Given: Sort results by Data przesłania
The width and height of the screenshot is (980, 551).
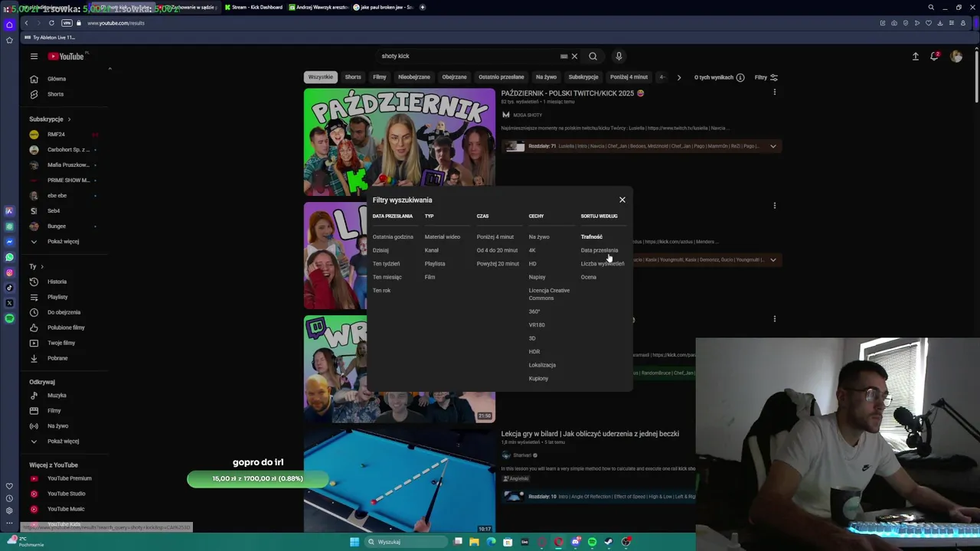Looking at the screenshot, I should pyautogui.click(x=599, y=250).
